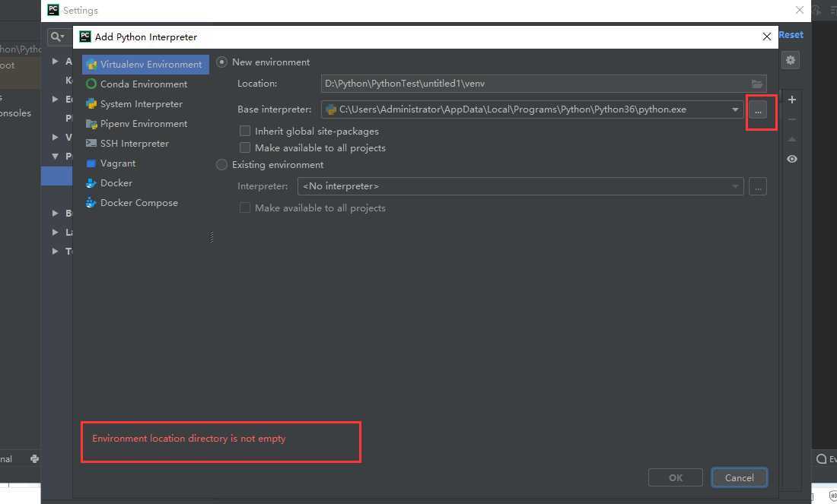Click the Settings search magnifier icon
Screen dimensions: 837x504
click(57, 36)
